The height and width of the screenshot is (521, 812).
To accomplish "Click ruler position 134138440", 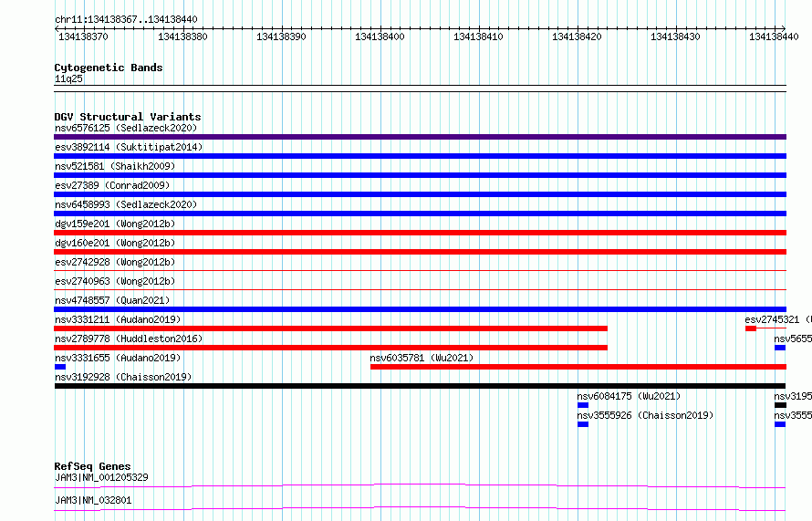I will (x=774, y=36).
